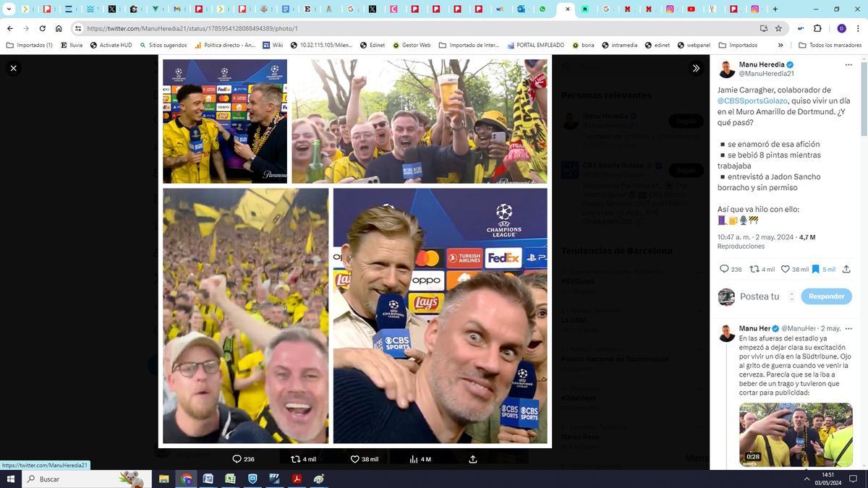Close the active tab with its X

pyautogui.click(x=568, y=9)
